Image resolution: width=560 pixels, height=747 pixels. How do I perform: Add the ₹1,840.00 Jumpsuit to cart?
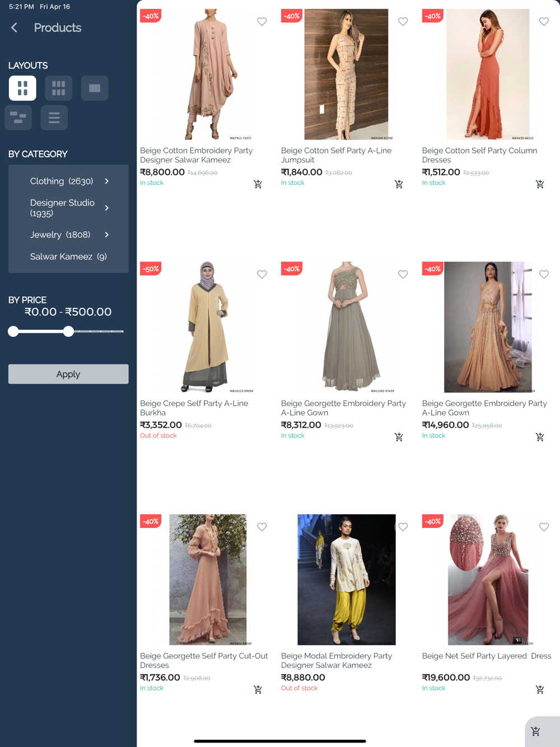coord(399,184)
